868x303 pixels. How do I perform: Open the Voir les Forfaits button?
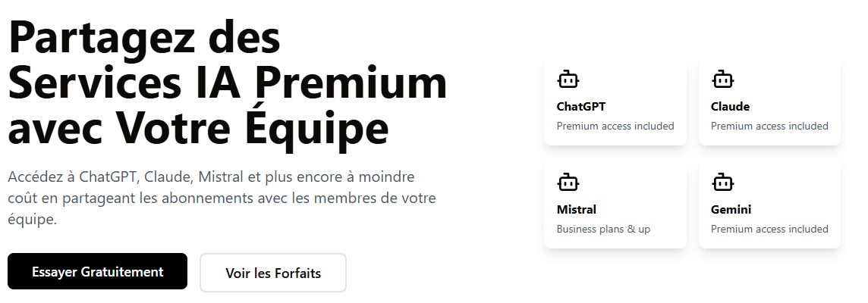coord(273,273)
